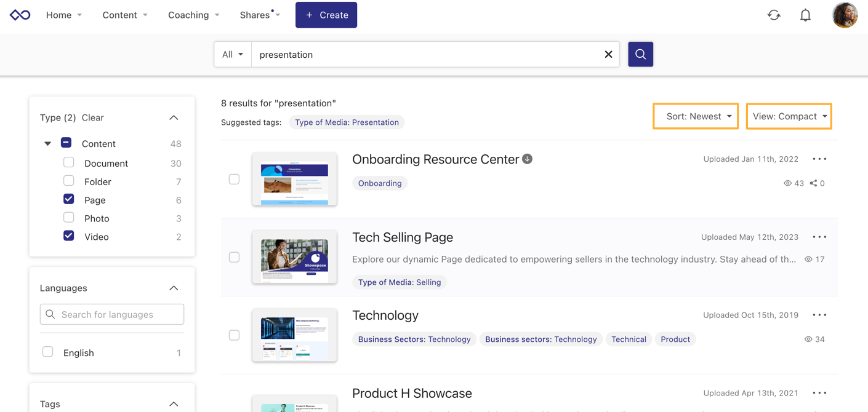Open the Home menu
868x412 pixels.
pos(64,15)
